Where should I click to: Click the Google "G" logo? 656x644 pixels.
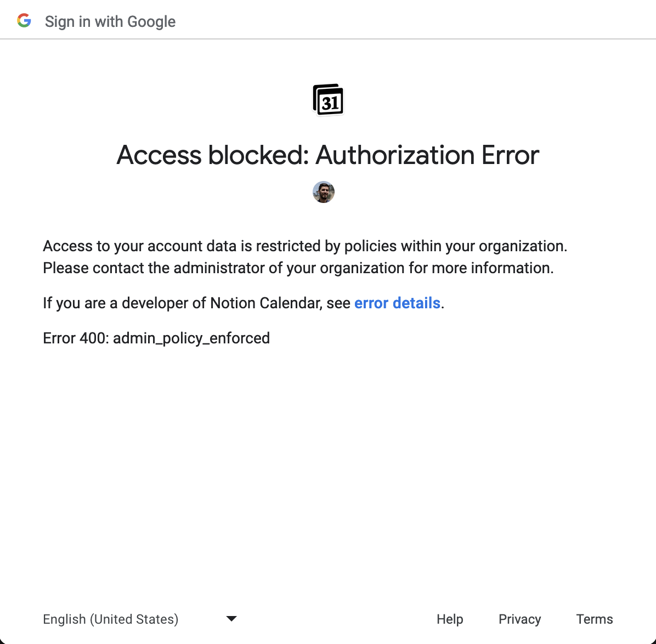point(24,21)
